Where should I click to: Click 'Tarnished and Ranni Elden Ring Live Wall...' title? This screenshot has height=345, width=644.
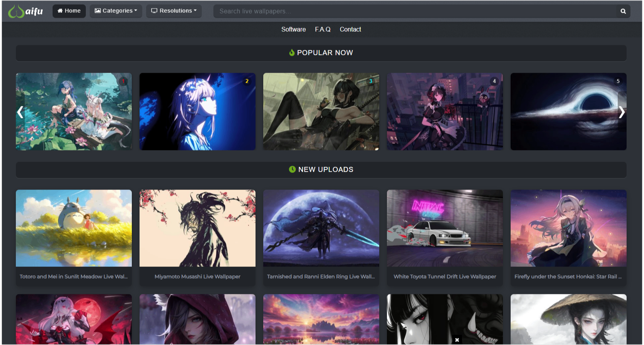tap(321, 277)
